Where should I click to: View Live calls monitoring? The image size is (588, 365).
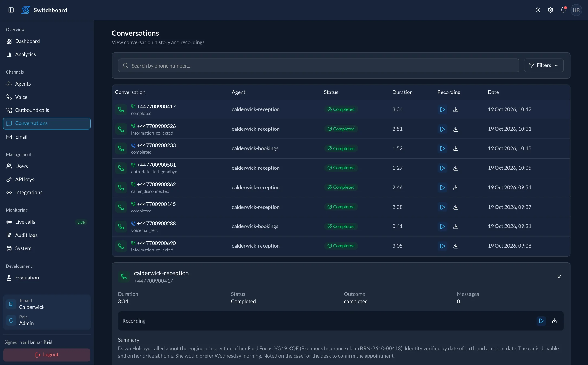point(47,222)
